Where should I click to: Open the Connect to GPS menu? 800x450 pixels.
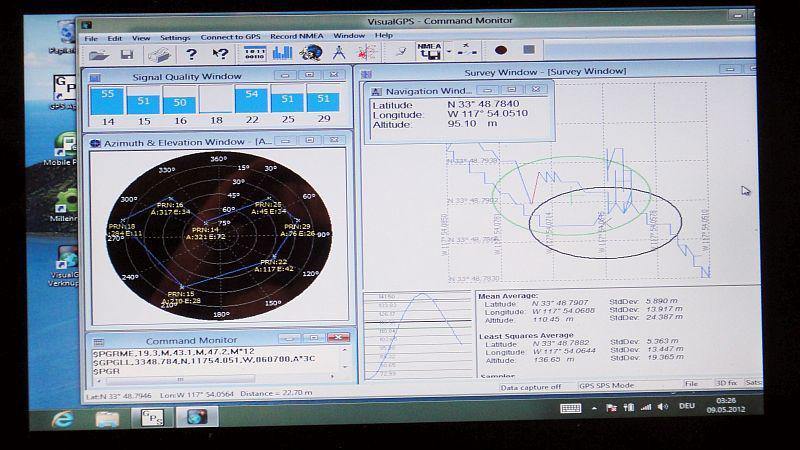click(x=230, y=37)
